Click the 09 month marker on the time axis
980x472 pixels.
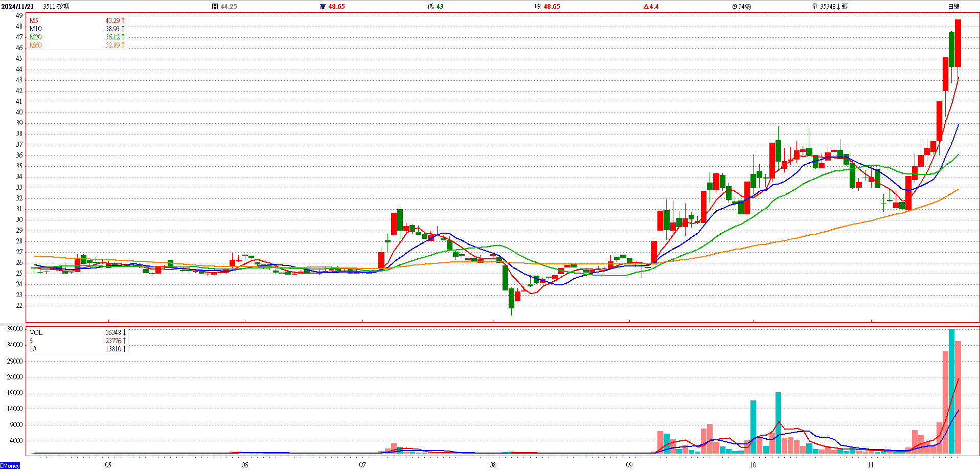pyautogui.click(x=629, y=465)
